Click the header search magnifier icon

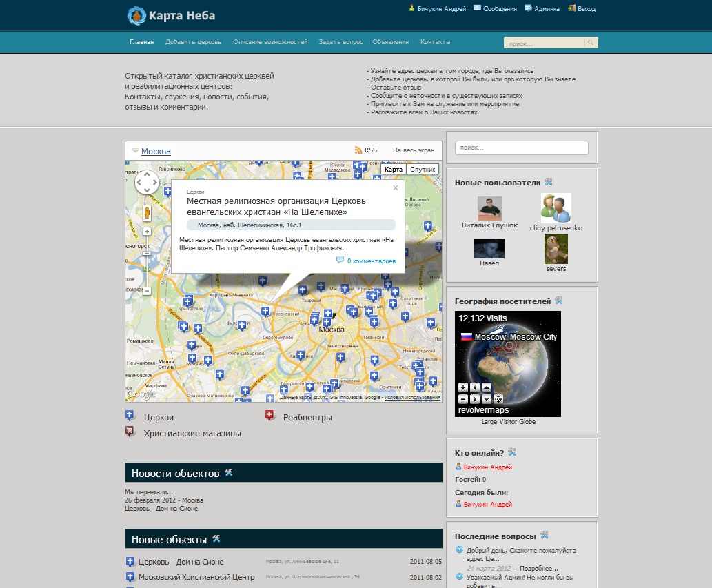tap(591, 43)
